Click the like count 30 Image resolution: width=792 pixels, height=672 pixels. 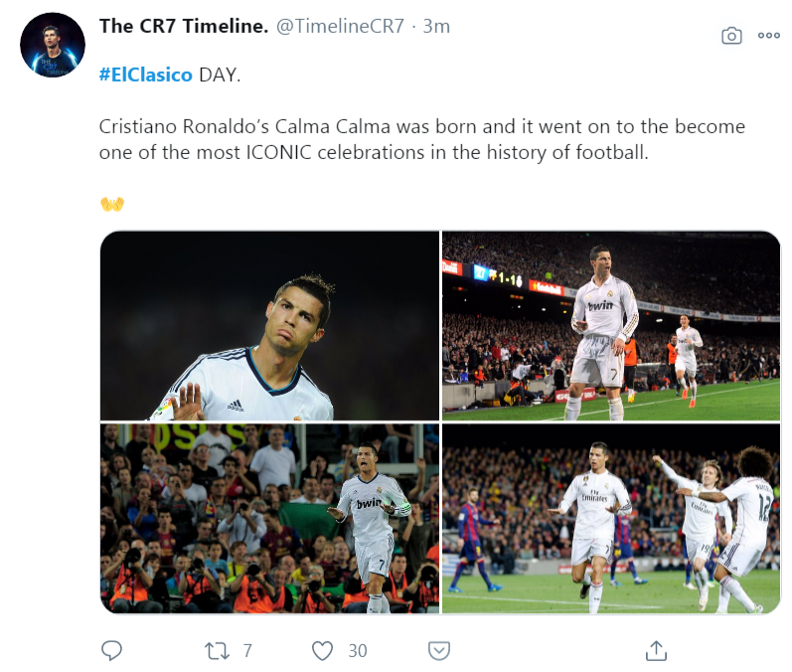[358, 651]
